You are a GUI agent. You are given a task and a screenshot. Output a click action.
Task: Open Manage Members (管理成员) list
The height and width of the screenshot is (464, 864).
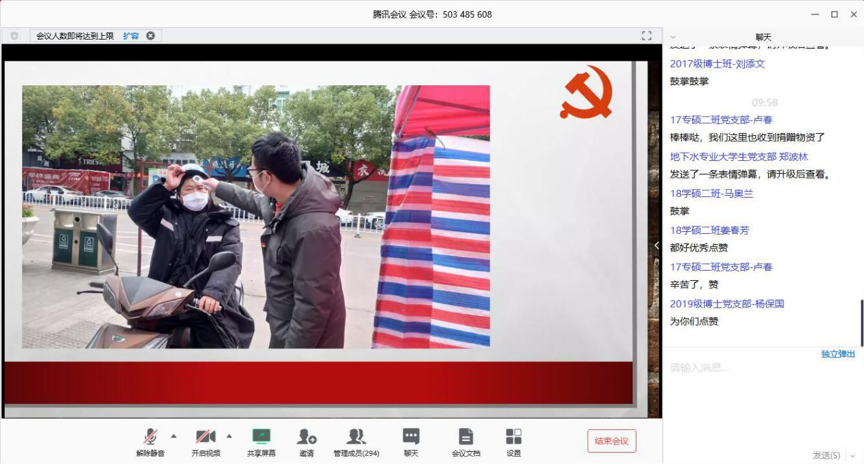click(x=356, y=441)
